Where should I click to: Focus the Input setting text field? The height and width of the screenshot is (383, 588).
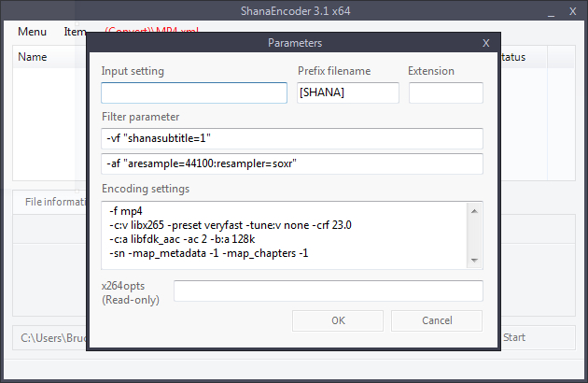(194, 92)
